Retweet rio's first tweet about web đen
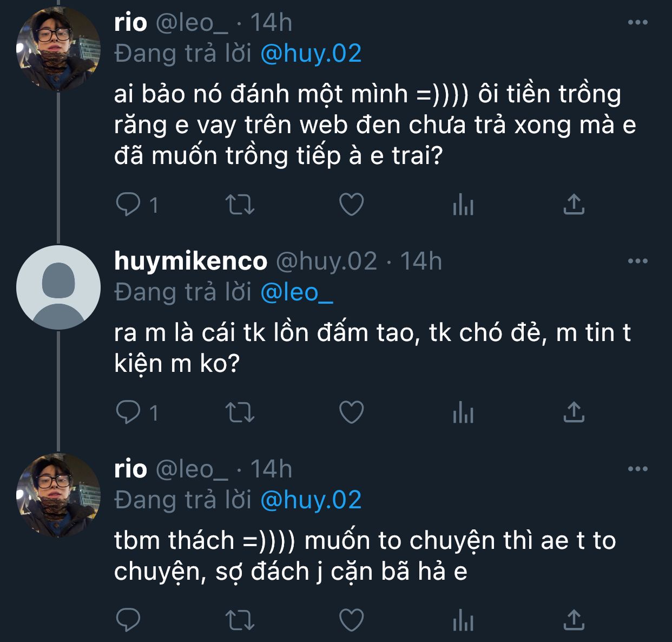The width and height of the screenshot is (672, 642). (240, 205)
